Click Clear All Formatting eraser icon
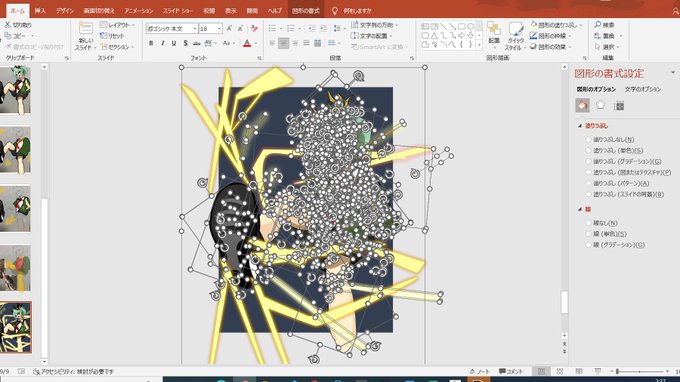This screenshot has height=382, width=680. coord(255,29)
